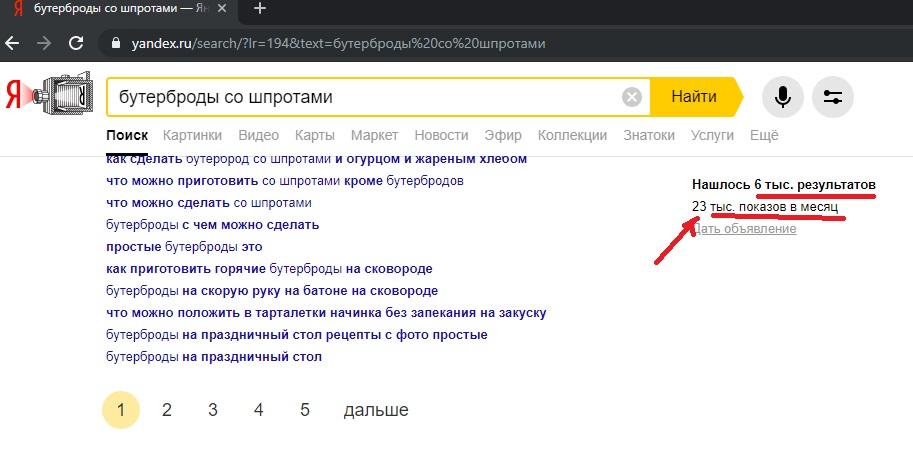Switch to Эфир tab
This screenshot has width=913, height=462.
click(x=503, y=135)
